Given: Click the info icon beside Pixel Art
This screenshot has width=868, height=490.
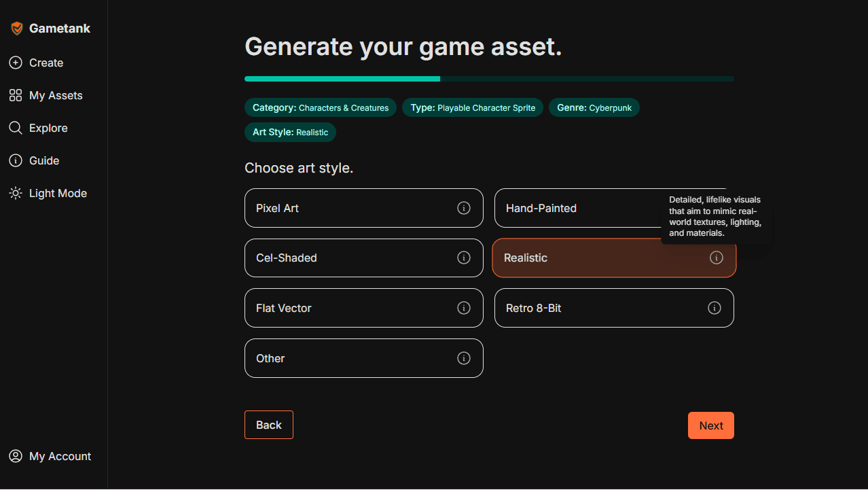Looking at the screenshot, I should pos(464,208).
